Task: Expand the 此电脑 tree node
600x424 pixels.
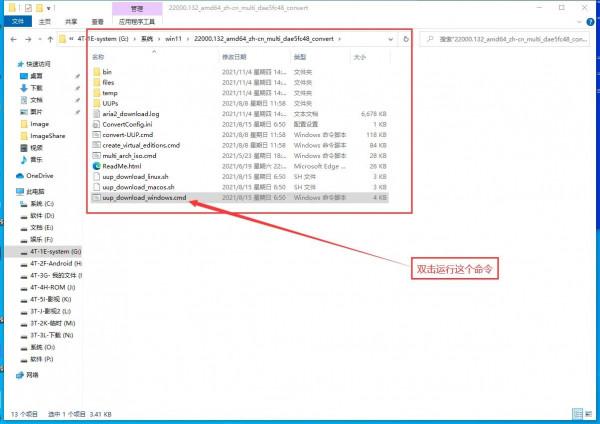Action: pos(7,190)
